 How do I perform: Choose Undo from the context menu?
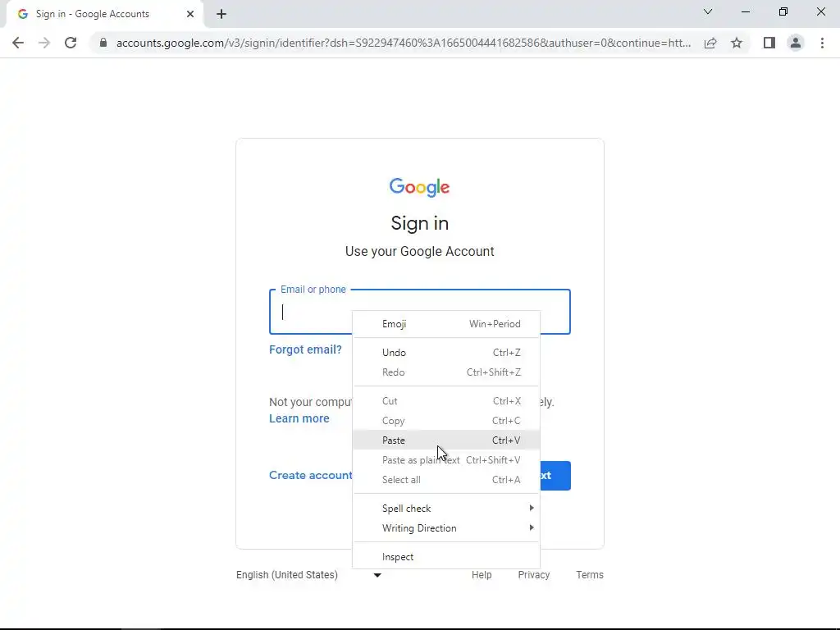pyautogui.click(x=445, y=353)
